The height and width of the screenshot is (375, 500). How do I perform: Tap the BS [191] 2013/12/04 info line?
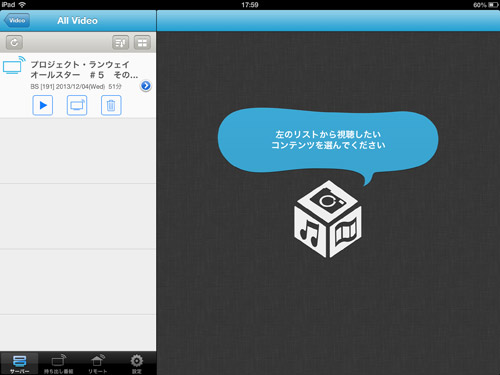tap(76, 87)
